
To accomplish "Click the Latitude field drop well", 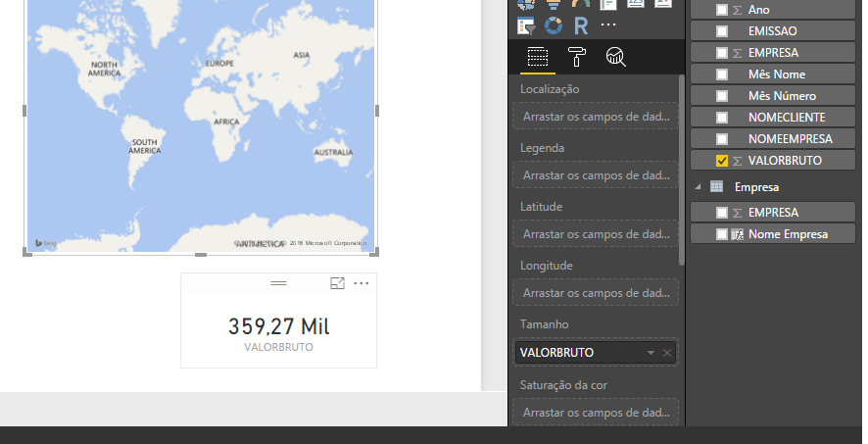I will 596,234.
